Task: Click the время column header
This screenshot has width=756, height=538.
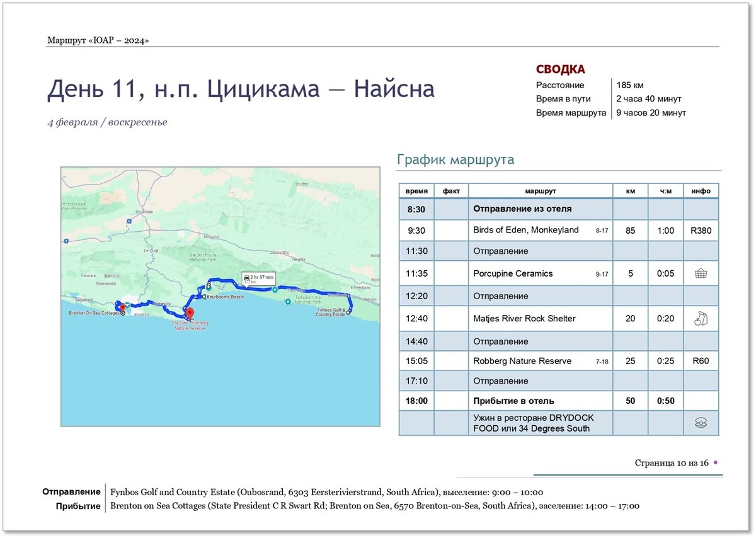Action: (416, 191)
